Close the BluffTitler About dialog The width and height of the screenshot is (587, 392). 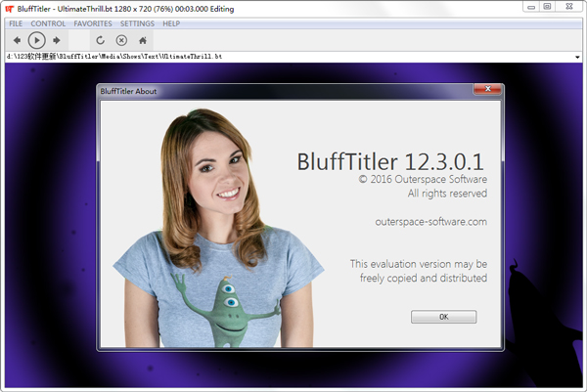[x=487, y=91]
